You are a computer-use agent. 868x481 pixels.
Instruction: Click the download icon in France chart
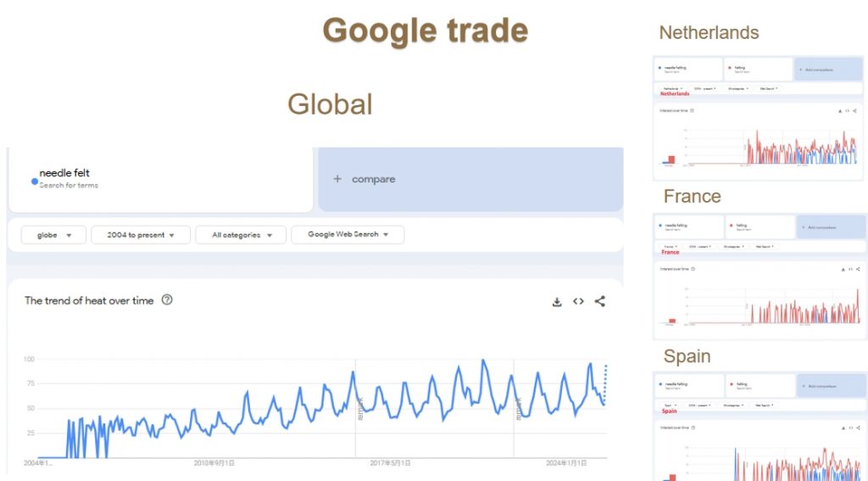(843, 269)
